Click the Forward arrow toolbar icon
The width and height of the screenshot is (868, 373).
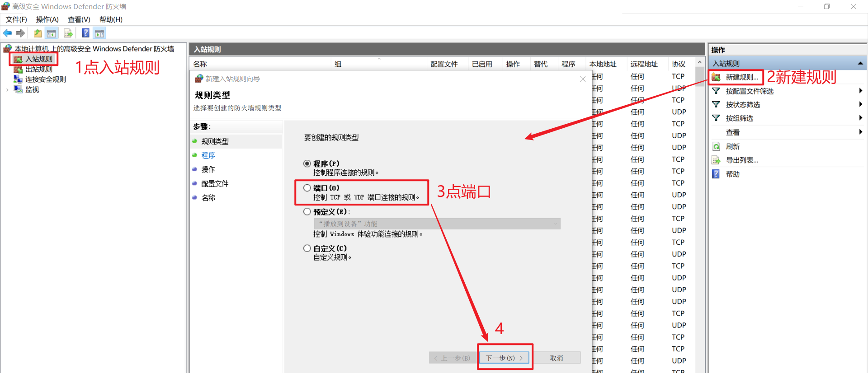click(20, 33)
